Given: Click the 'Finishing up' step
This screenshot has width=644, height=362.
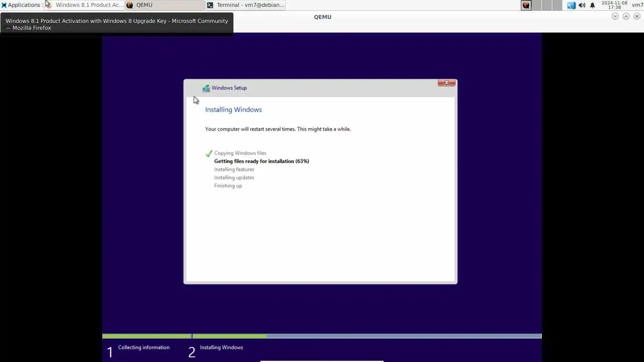Looking at the screenshot, I should pyautogui.click(x=228, y=185).
